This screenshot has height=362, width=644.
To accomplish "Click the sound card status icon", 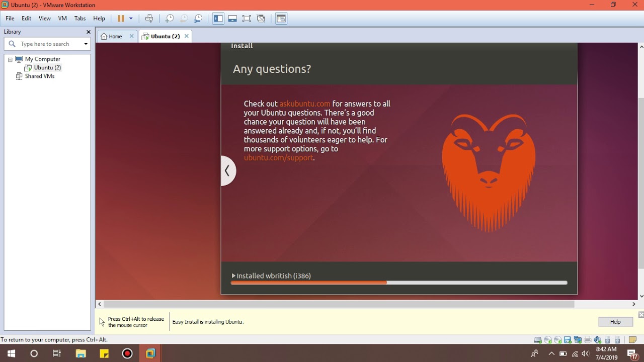I will (x=597, y=340).
